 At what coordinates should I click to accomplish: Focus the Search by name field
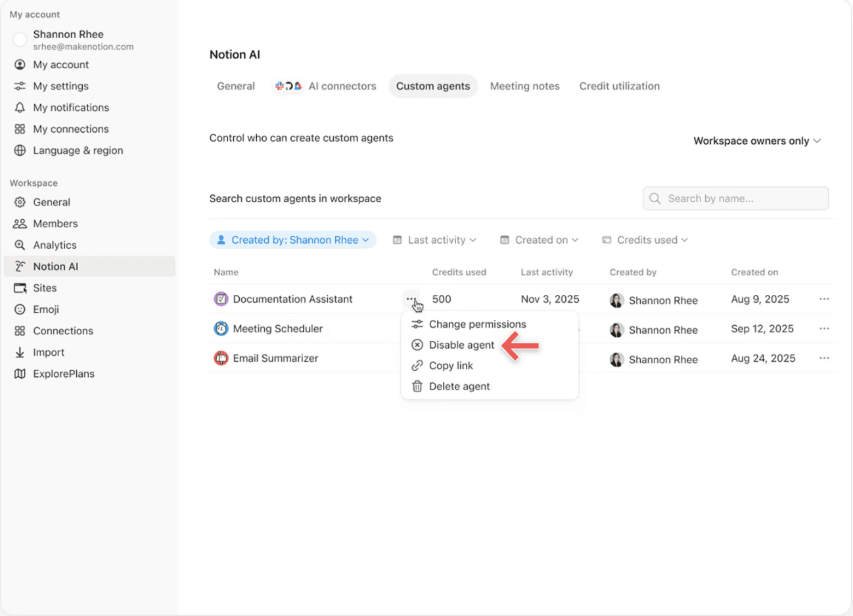(744, 198)
